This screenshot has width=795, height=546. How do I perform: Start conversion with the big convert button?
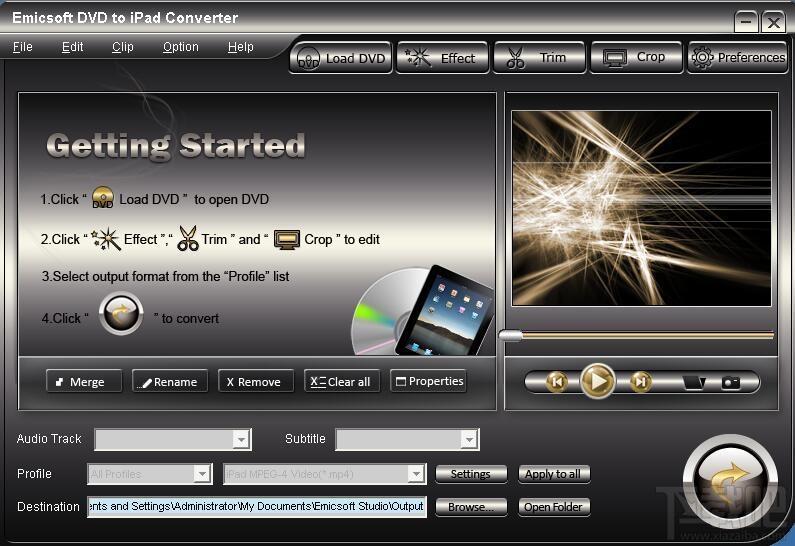pyautogui.click(x=730, y=481)
